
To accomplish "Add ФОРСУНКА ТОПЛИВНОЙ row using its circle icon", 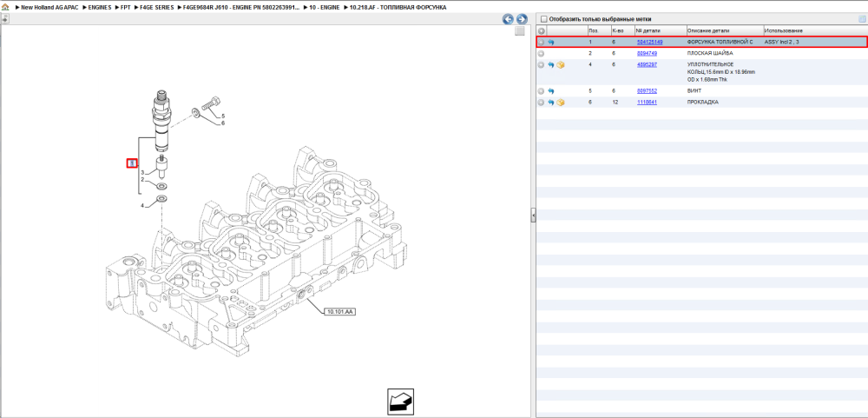I will (542, 42).
